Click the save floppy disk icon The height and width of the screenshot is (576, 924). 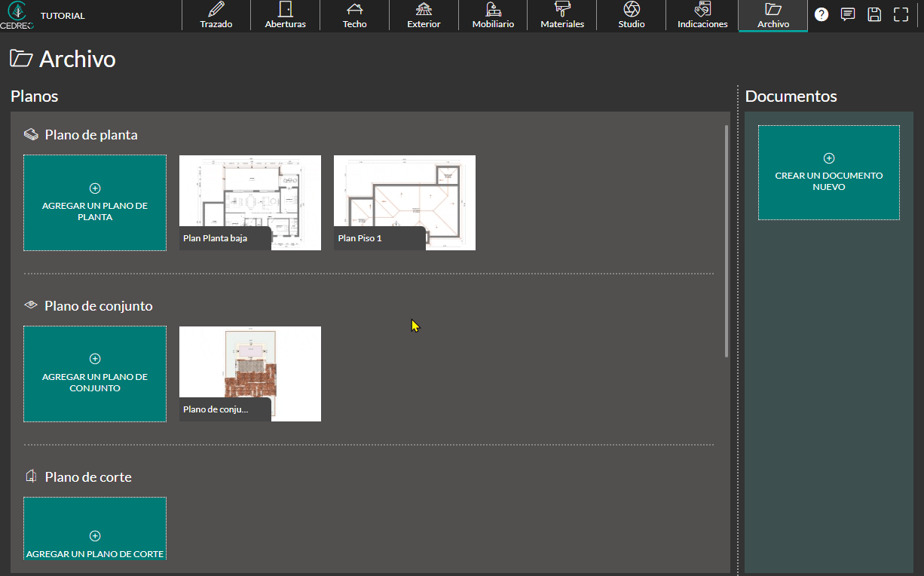point(874,14)
